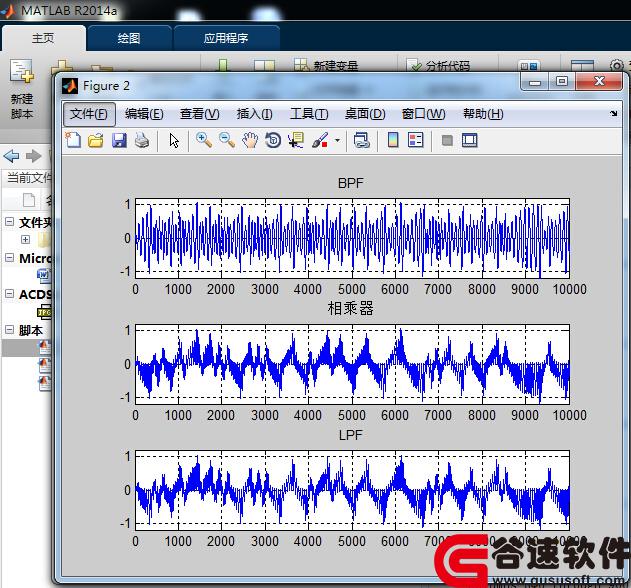
Task: Click the Show Plot Tools and Dock icon
Action: coord(469,140)
